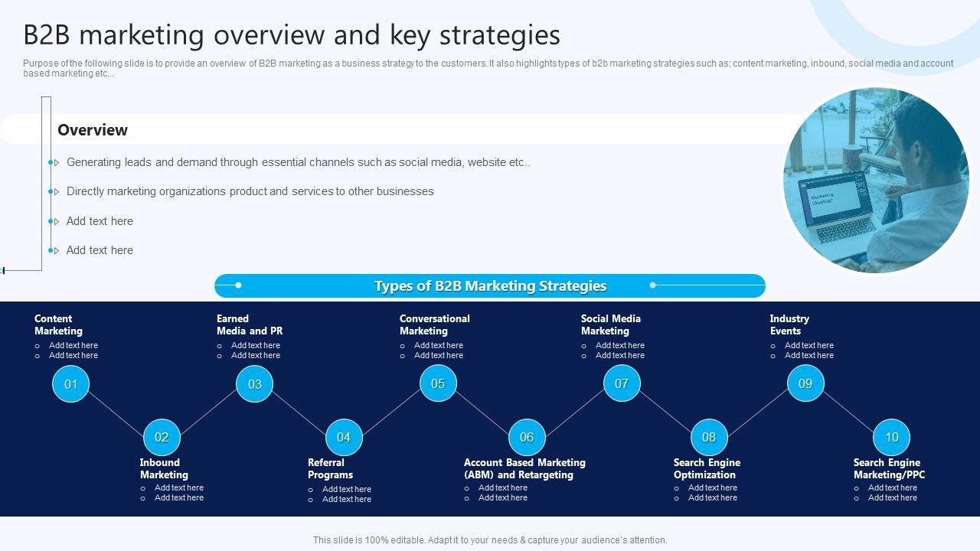Screen dimensions: 980x551
Task: Select the 10 Search Engine Marketing circle
Action: pos(891,437)
